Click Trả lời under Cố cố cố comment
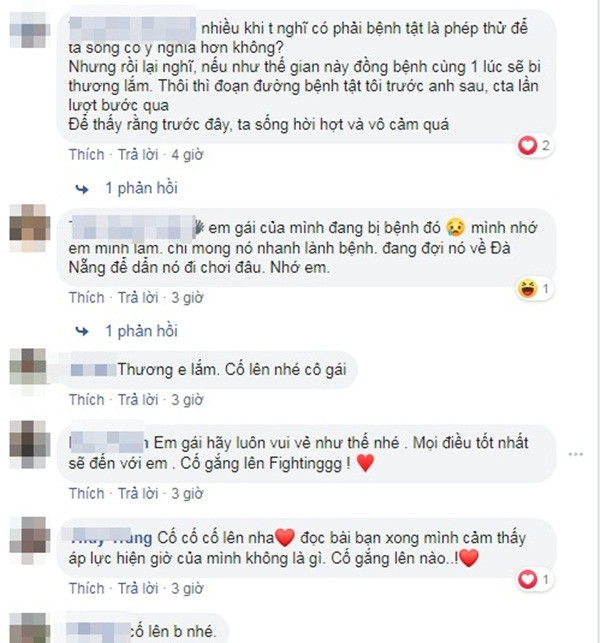Screen dimensions: 600x643 click(x=138, y=588)
